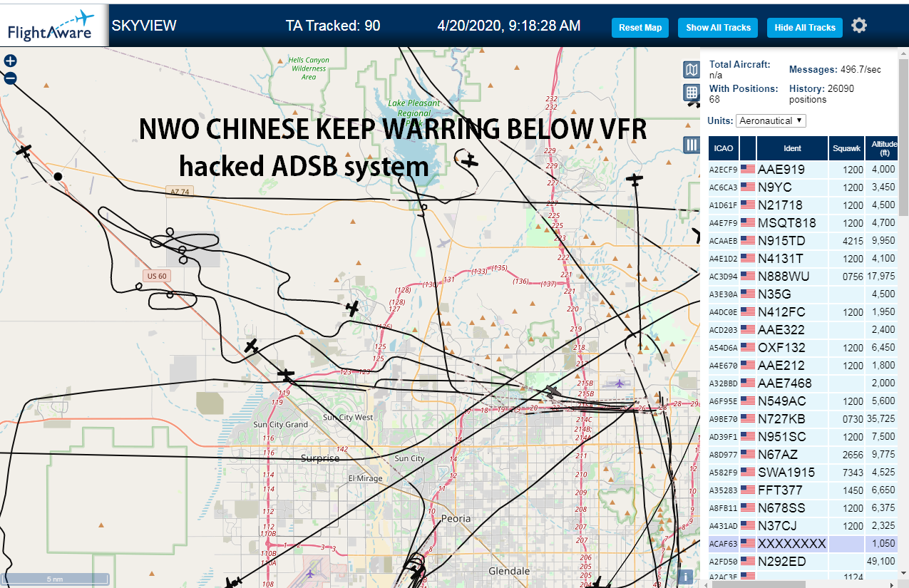Select the N678SS aircraft row
The height and width of the screenshot is (588, 909).
[803, 508]
